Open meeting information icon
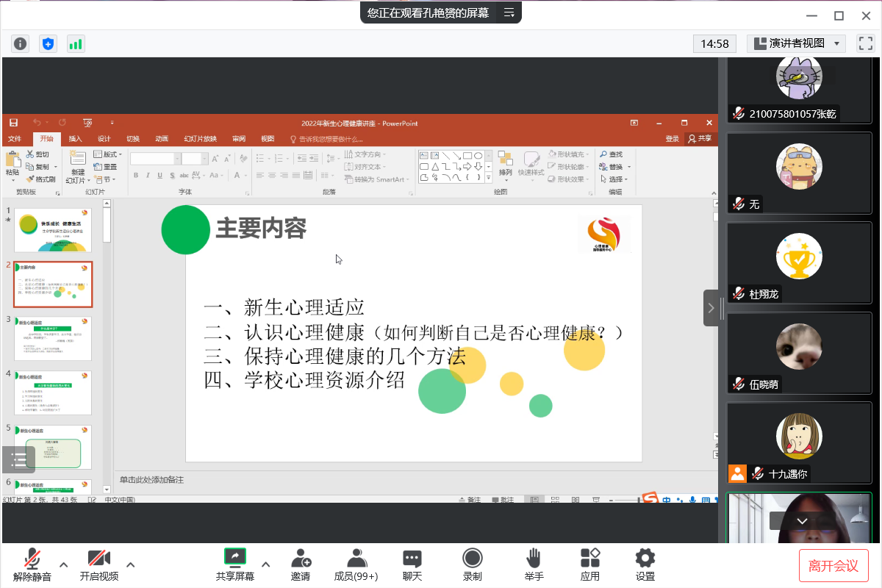 click(20, 43)
